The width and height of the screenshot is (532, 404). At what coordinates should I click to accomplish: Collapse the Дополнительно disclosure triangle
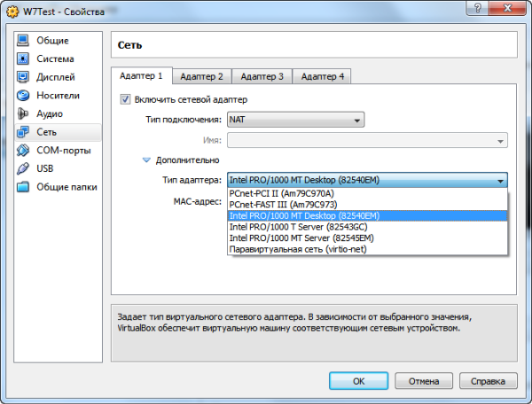(x=146, y=160)
